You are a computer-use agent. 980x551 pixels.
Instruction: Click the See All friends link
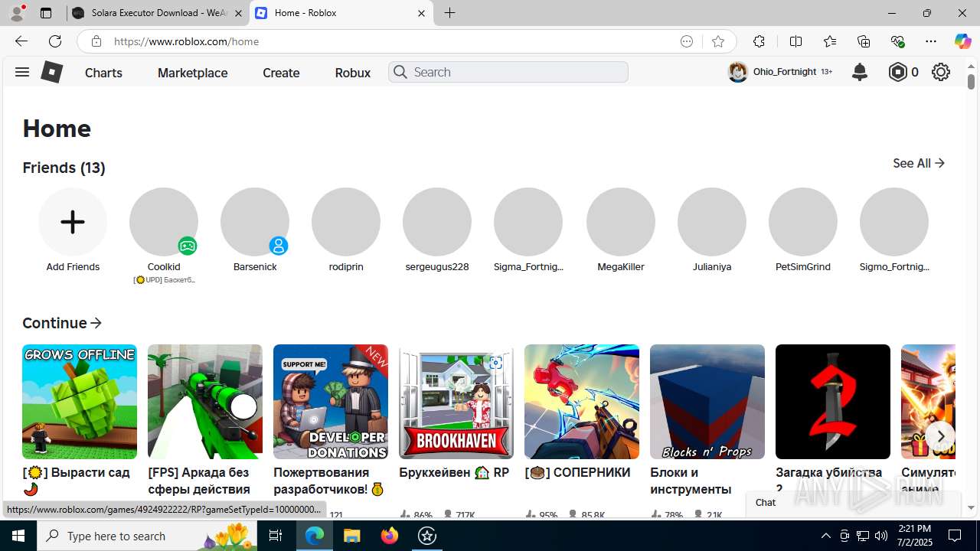coord(919,163)
